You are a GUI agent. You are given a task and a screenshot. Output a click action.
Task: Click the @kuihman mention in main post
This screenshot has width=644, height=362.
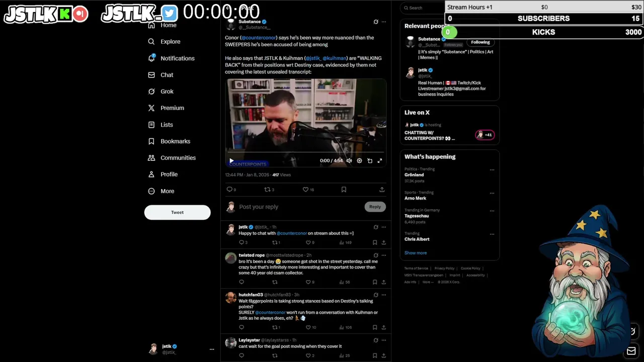coord(334,58)
